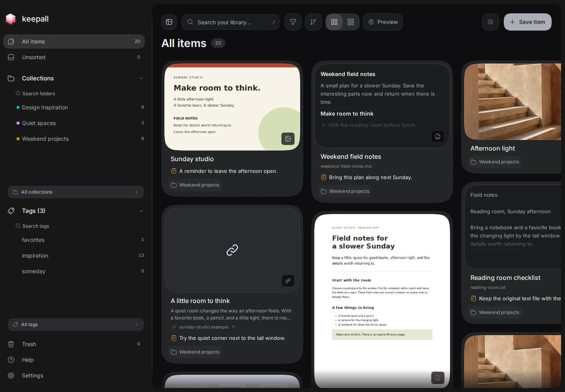Collapse the Collections section chevron
This screenshot has height=392, width=565.
coord(141,78)
